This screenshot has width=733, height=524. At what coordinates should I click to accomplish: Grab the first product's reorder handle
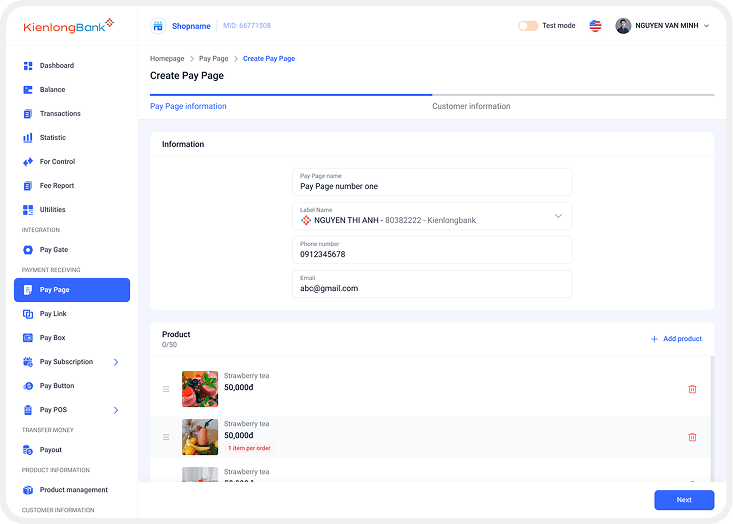[x=166, y=389]
